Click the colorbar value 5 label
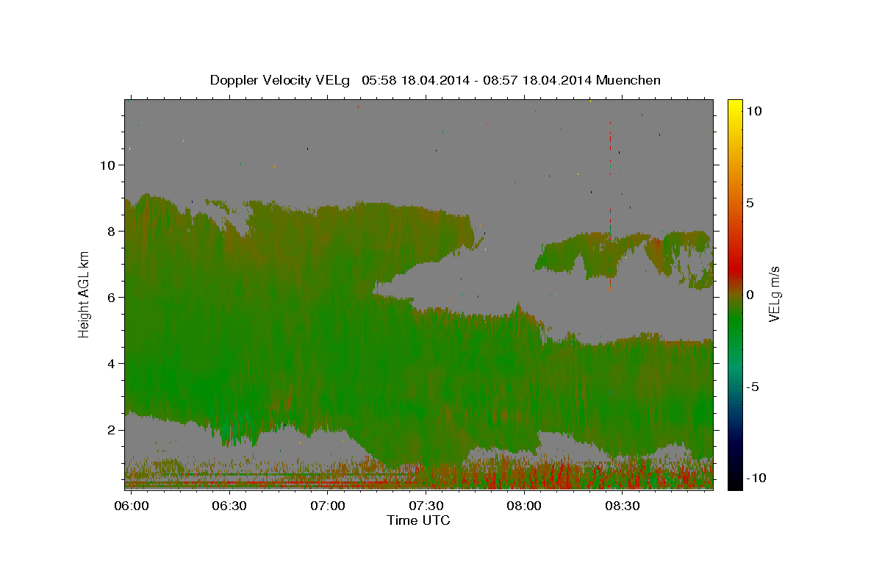Viewport: 882px width, 588px height. tap(750, 203)
